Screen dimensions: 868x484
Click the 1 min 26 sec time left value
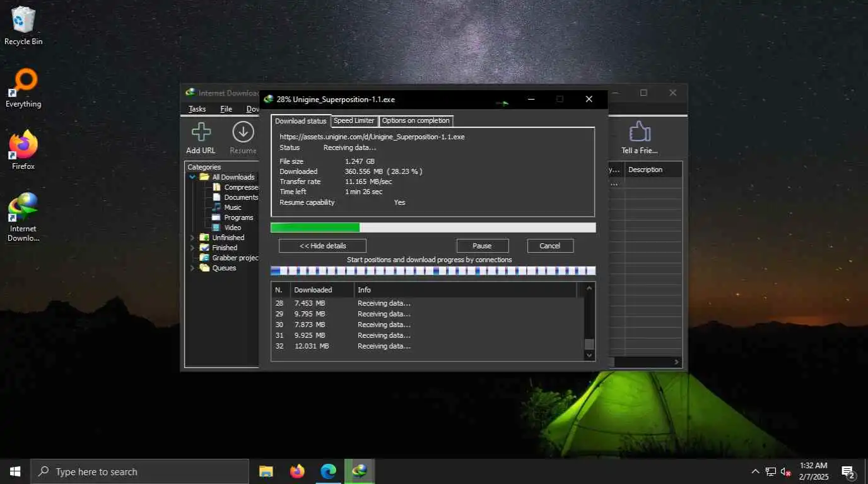pos(364,192)
